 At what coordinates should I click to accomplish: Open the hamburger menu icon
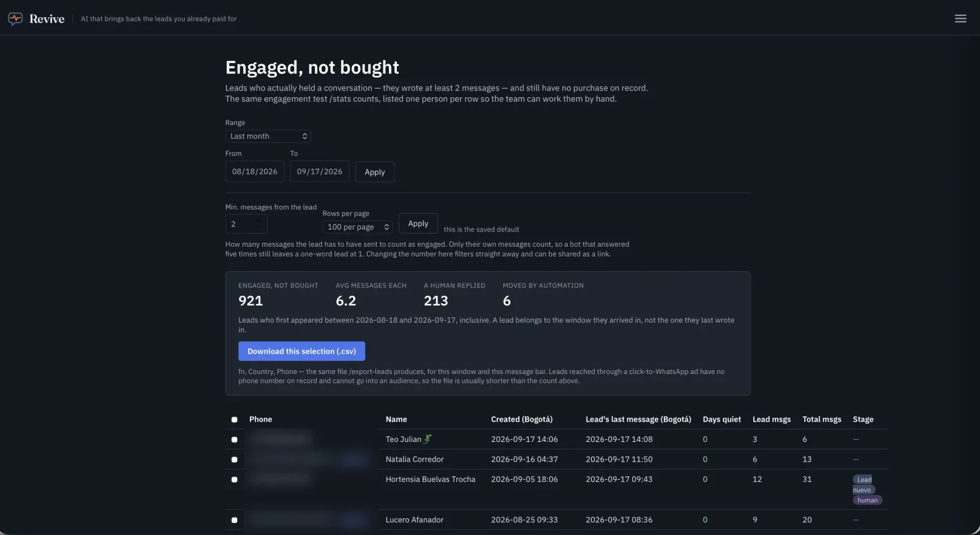(x=960, y=18)
